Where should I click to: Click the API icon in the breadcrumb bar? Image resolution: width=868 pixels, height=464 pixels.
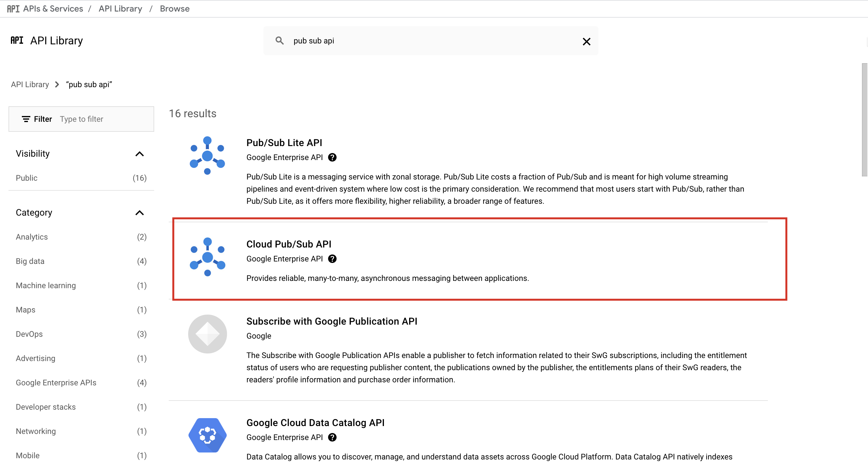coord(13,9)
